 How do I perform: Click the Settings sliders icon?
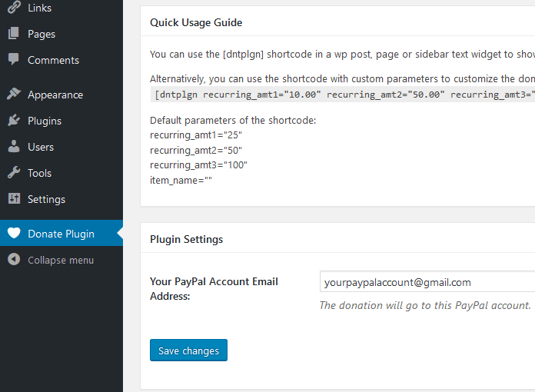tap(14, 199)
